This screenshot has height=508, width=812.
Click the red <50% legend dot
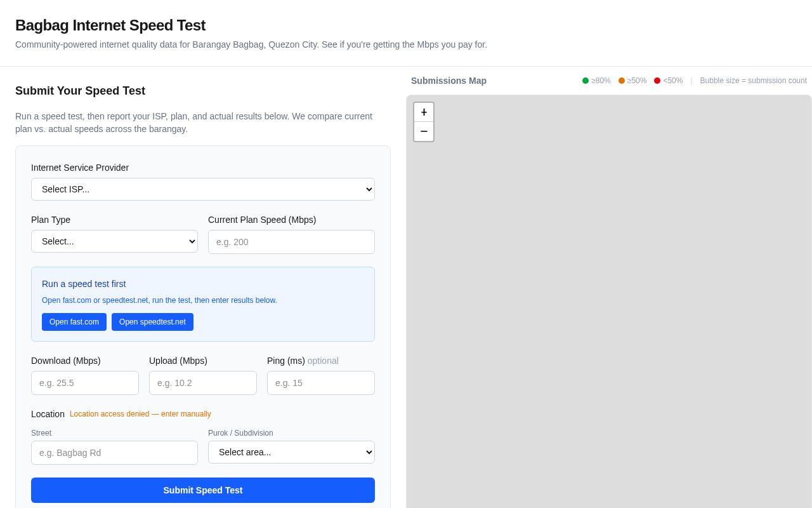click(x=657, y=81)
